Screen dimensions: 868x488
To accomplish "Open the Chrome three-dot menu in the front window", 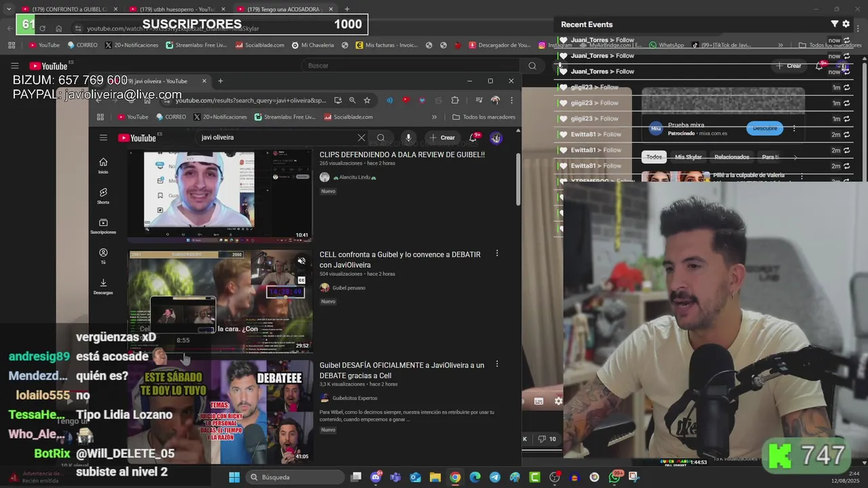I will click(x=511, y=100).
